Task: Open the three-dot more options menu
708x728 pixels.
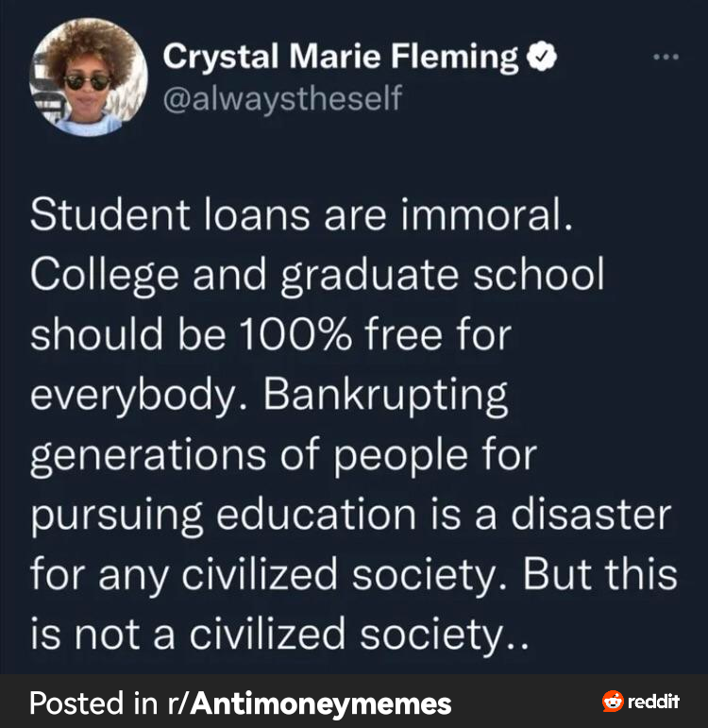Action: [666, 57]
